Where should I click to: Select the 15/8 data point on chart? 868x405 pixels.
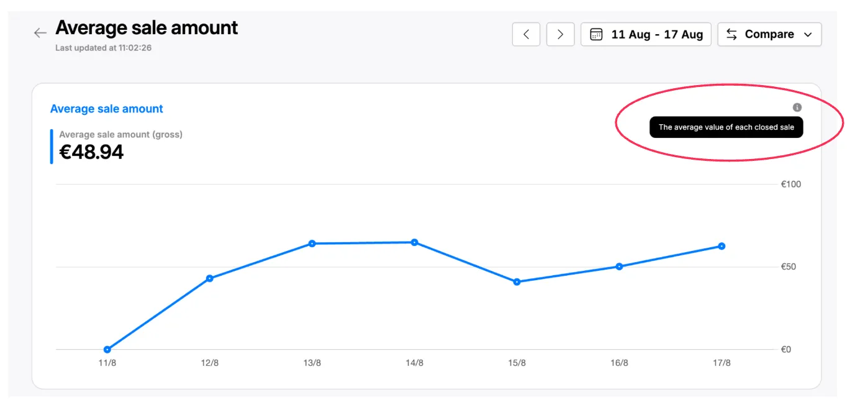517,282
